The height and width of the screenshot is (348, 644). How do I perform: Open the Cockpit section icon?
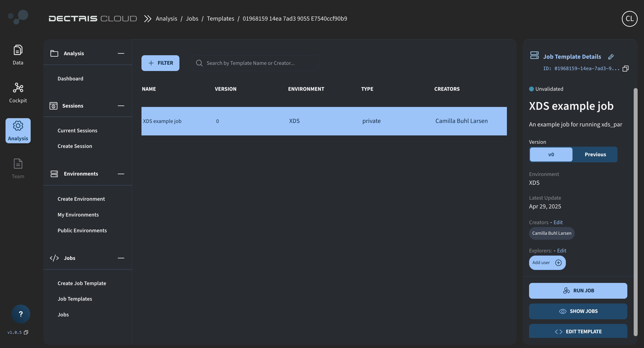18,88
